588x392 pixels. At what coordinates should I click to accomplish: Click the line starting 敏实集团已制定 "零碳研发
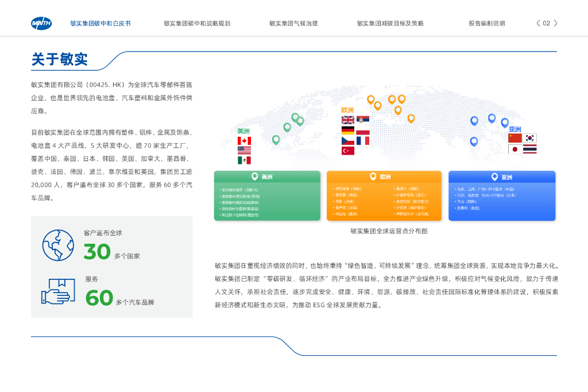pyautogui.click(x=386, y=279)
